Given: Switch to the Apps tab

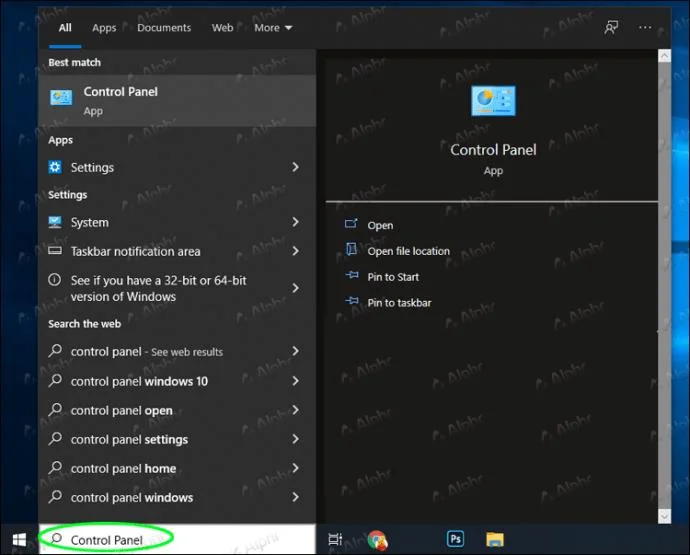Looking at the screenshot, I should point(104,28).
